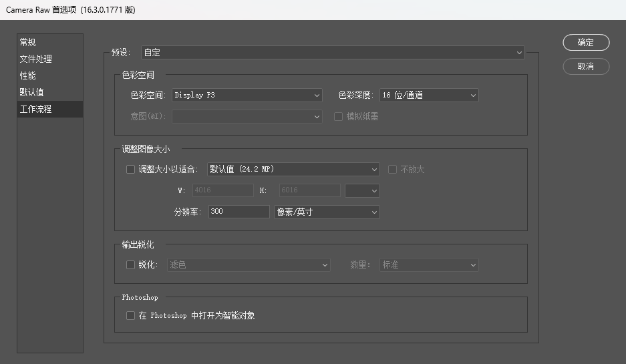Switch to 文件处理 section
Viewport: 626px width, 364px height.
coord(50,59)
